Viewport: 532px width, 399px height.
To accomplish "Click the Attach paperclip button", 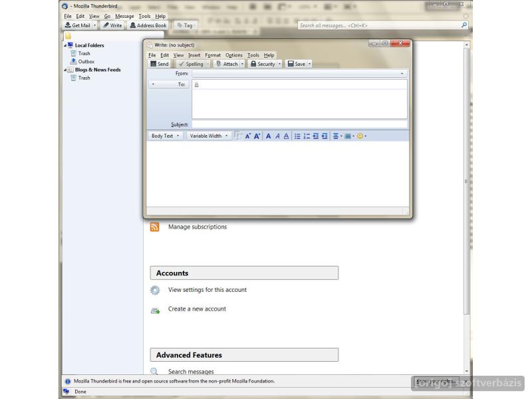I will click(x=227, y=64).
